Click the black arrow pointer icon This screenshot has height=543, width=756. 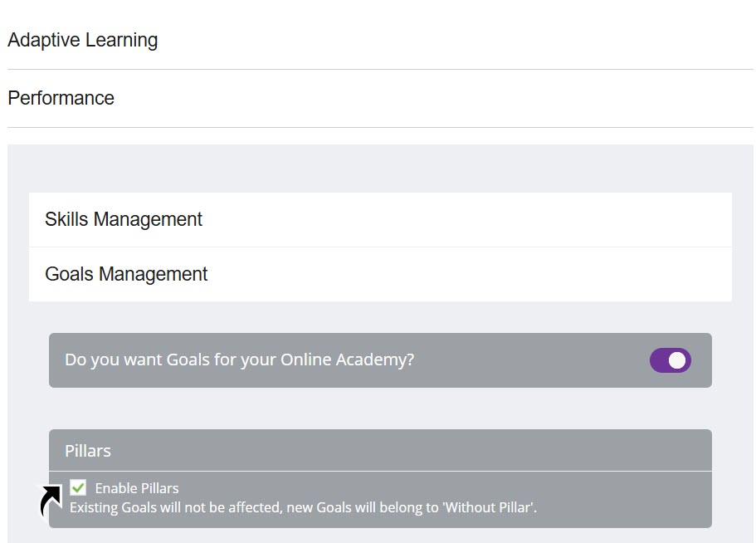51,501
